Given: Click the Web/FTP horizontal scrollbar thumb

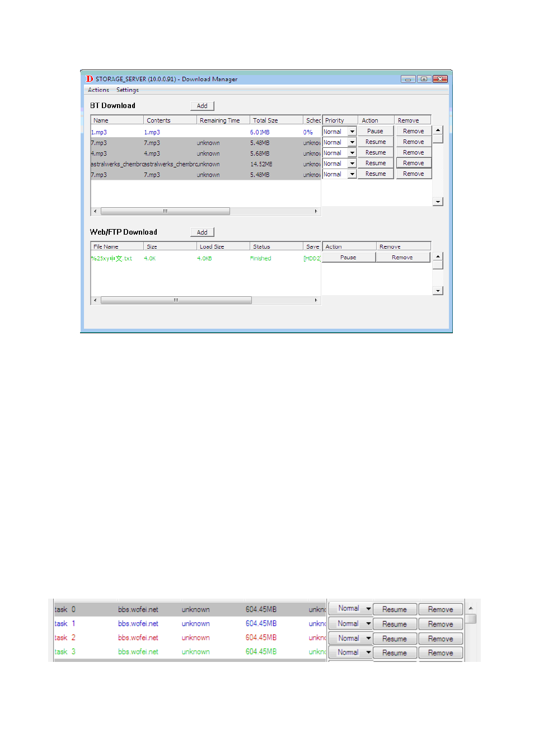Looking at the screenshot, I should click(176, 300).
